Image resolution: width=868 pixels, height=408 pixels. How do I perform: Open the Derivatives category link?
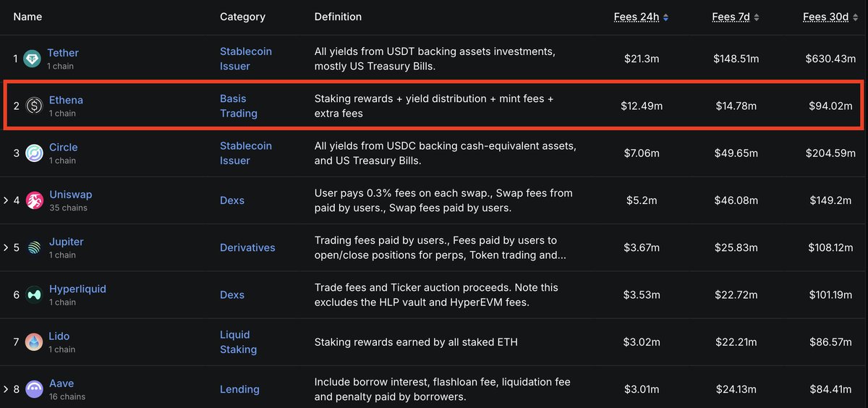click(247, 247)
